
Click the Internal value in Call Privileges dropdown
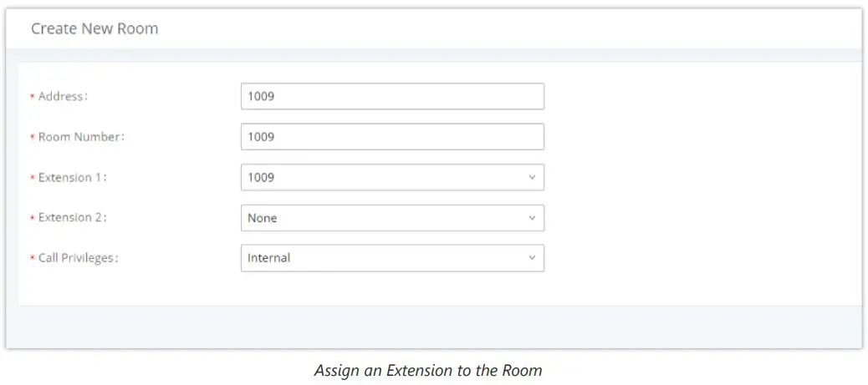269,258
